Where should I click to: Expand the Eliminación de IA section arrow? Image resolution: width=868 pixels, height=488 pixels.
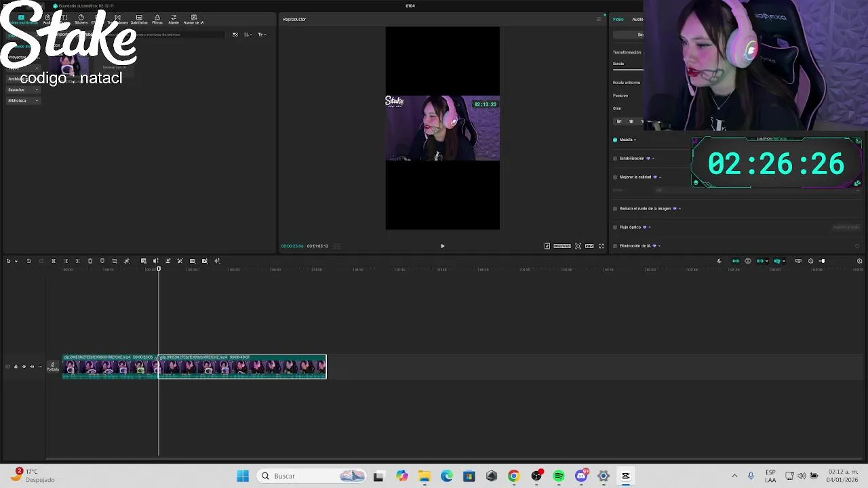click(659, 246)
